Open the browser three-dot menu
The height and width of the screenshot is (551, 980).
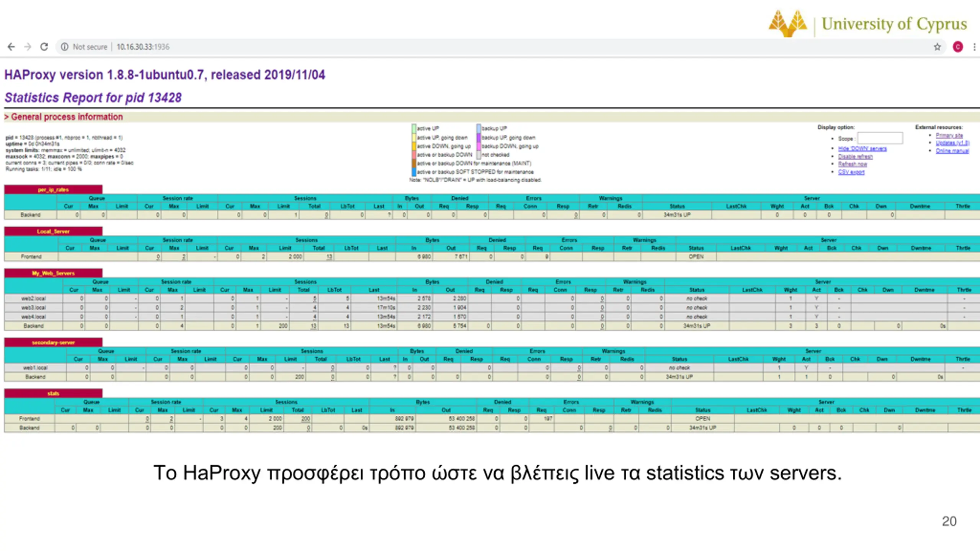974,47
